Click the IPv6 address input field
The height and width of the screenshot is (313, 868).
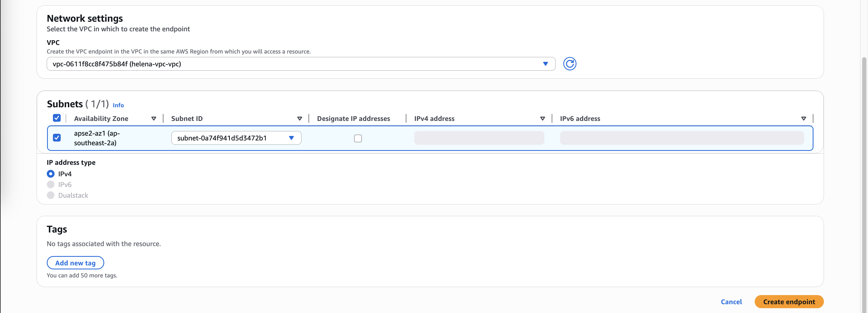[682, 138]
